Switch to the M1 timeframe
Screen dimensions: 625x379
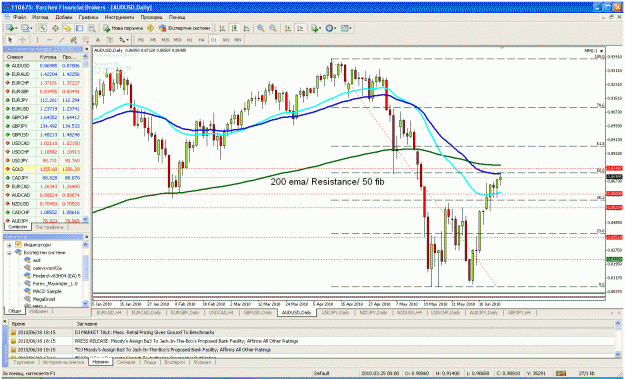141,40
